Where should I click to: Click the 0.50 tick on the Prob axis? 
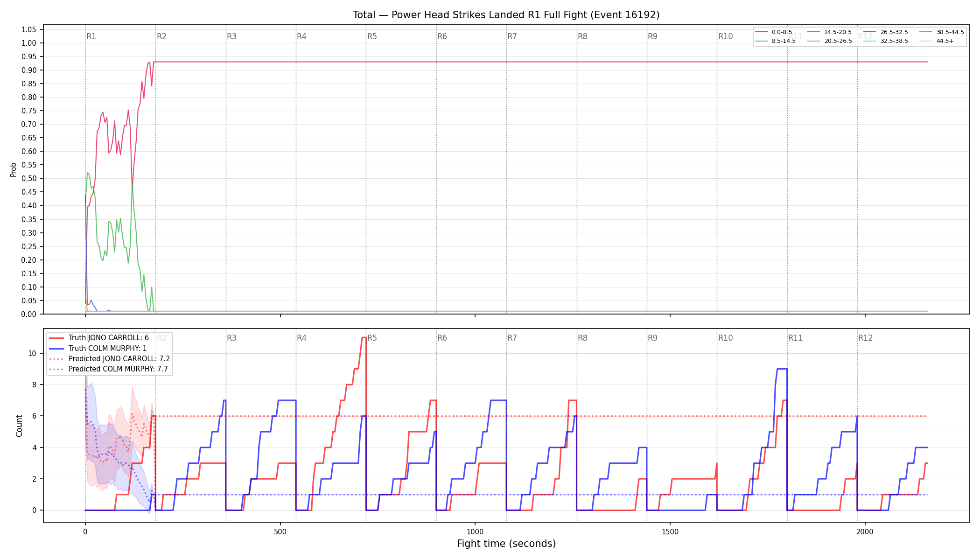pos(28,179)
